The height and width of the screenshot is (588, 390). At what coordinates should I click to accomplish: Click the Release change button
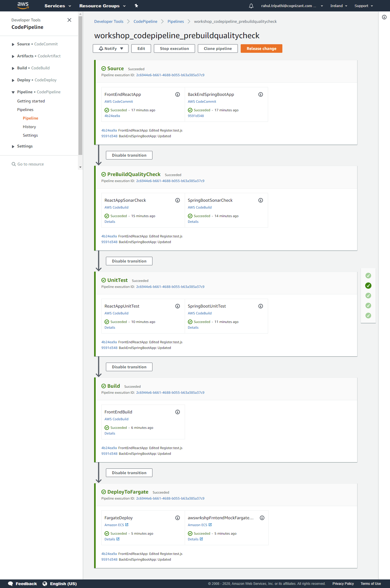click(262, 49)
